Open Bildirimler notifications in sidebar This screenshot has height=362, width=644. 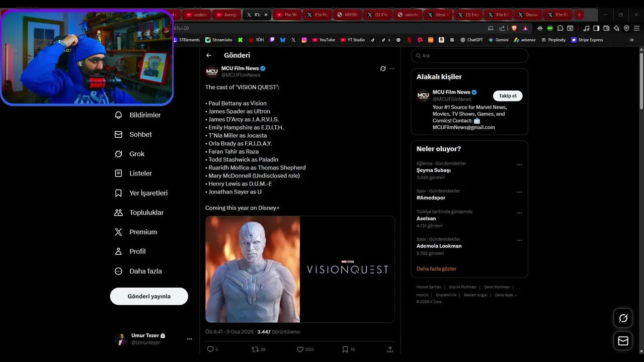[138, 115]
